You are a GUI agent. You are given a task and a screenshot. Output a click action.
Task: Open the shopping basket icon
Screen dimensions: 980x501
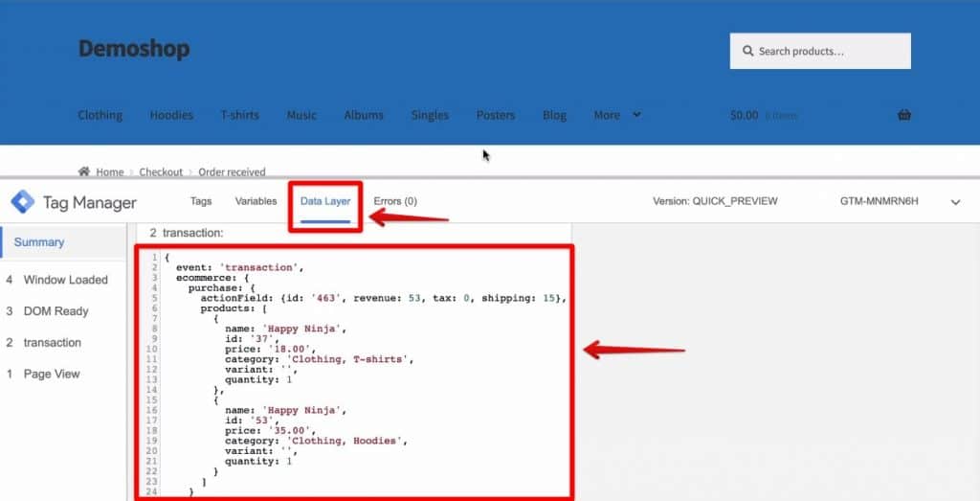[903, 115]
